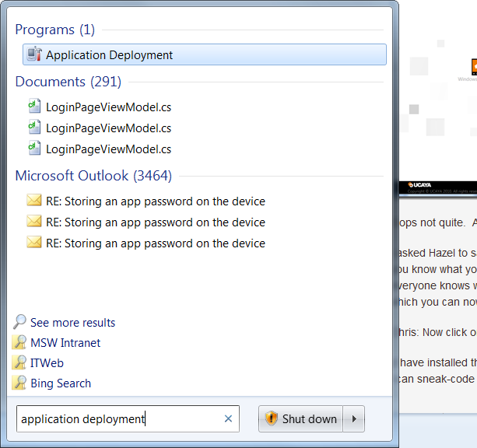Image resolution: width=477 pixels, height=448 pixels.
Task: Click the magnifier icon beside See more results
Action: [x=20, y=322]
